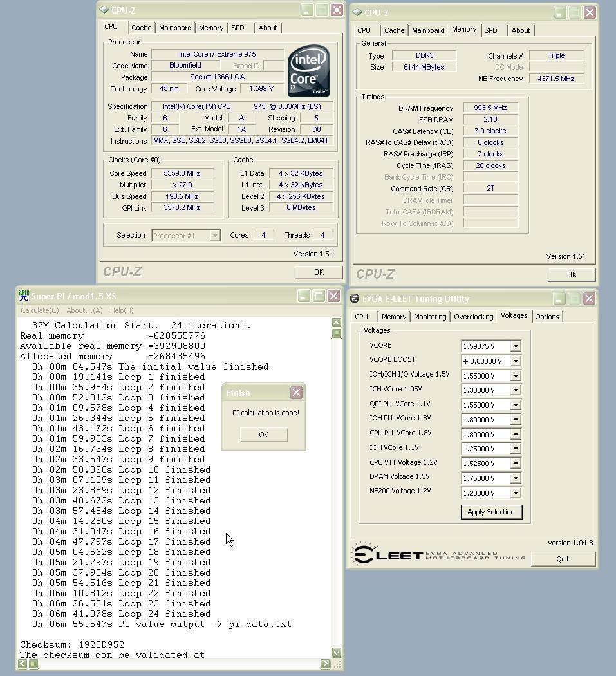Image resolution: width=616 pixels, height=676 pixels.
Task: Expand CPU PLL VCore 1.8V dropdown
Action: (x=516, y=435)
